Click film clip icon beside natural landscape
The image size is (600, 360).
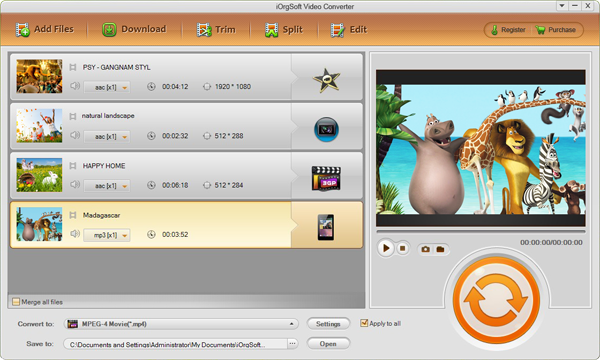73,116
